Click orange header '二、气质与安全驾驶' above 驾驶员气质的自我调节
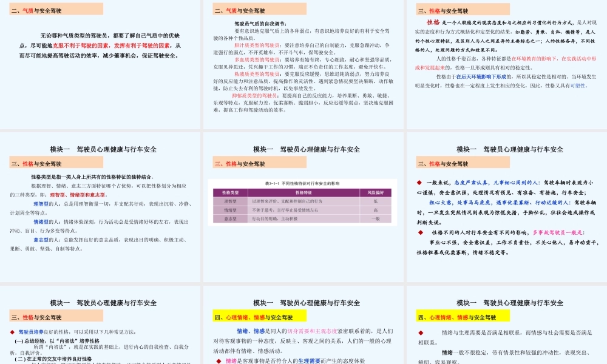Viewport: 607px width, 364px height. tap(259, 9)
